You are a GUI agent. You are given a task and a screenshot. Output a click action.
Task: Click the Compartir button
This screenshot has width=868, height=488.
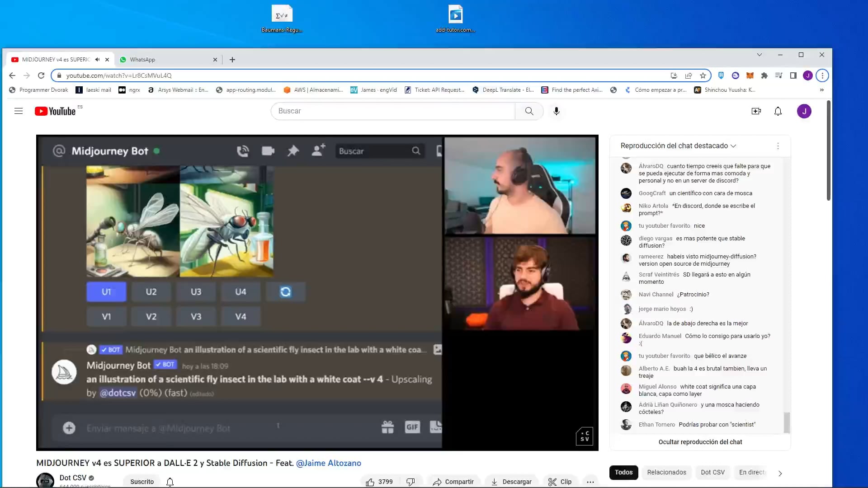click(x=453, y=482)
